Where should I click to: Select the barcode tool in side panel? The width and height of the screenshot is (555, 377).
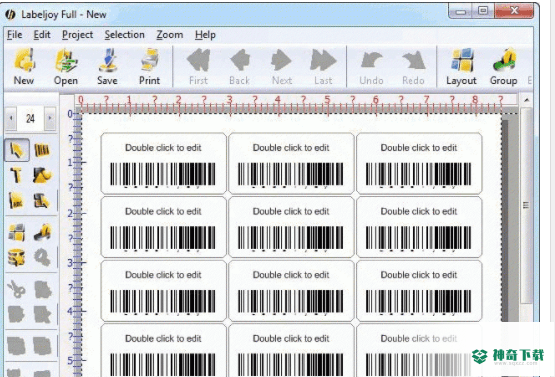click(42, 150)
